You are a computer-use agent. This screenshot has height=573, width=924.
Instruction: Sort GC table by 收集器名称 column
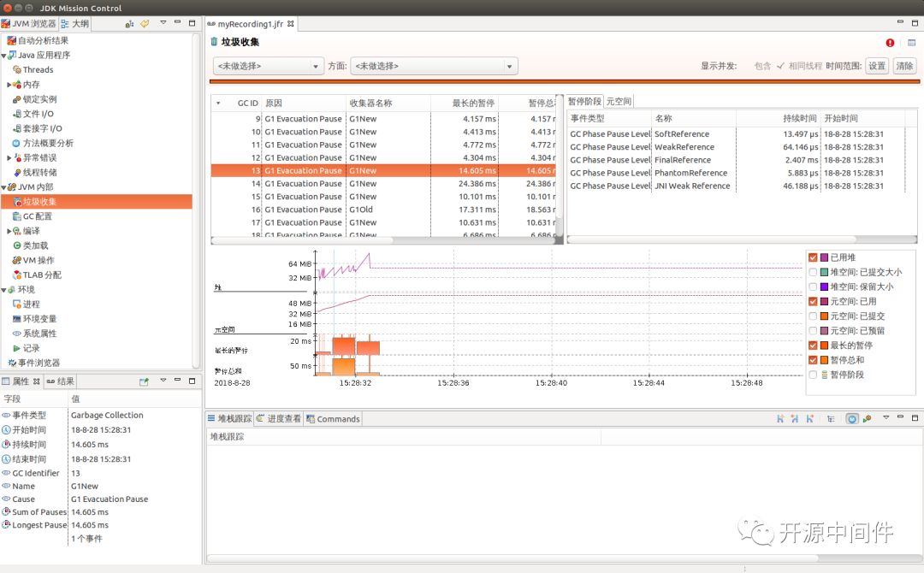[x=388, y=103]
